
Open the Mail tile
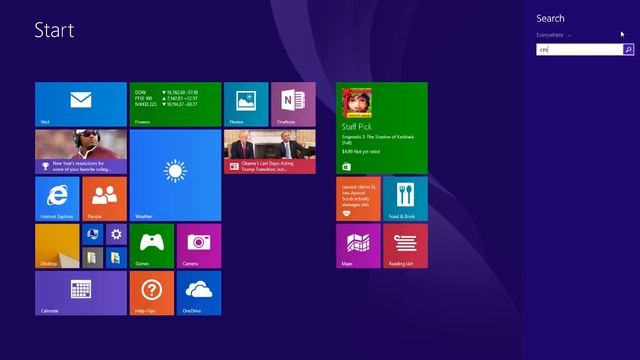tap(81, 104)
